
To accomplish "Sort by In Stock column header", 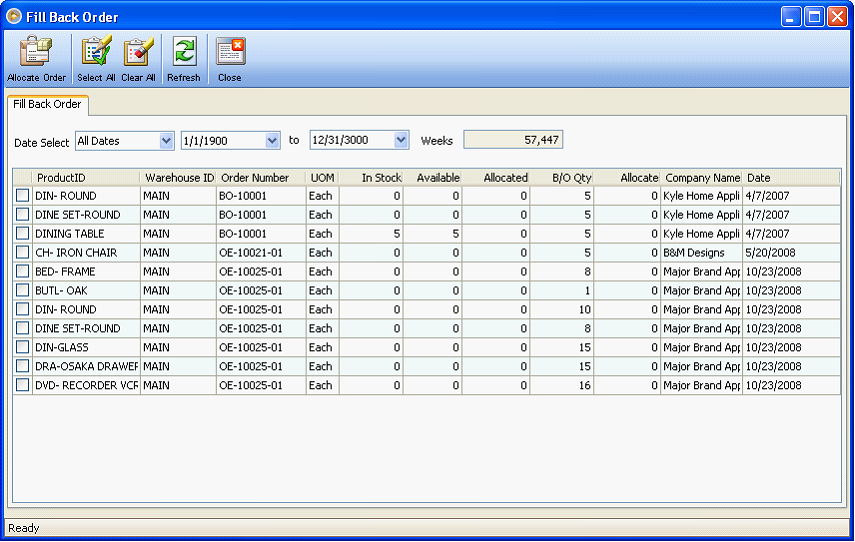I will pyautogui.click(x=371, y=178).
